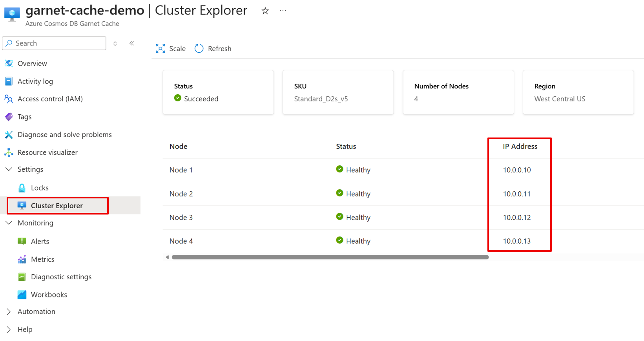Click the Node column header
The width and height of the screenshot is (644, 341).
[178, 147]
